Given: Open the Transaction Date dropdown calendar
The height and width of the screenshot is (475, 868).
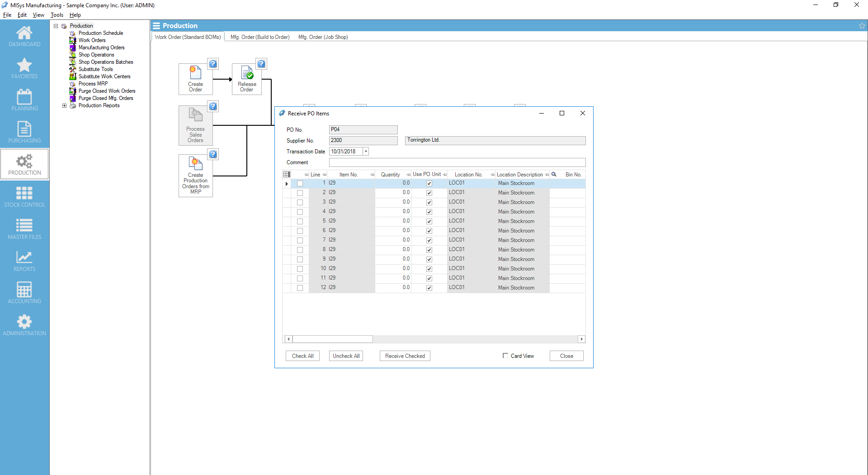Looking at the screenshot, I should (366, 152).
